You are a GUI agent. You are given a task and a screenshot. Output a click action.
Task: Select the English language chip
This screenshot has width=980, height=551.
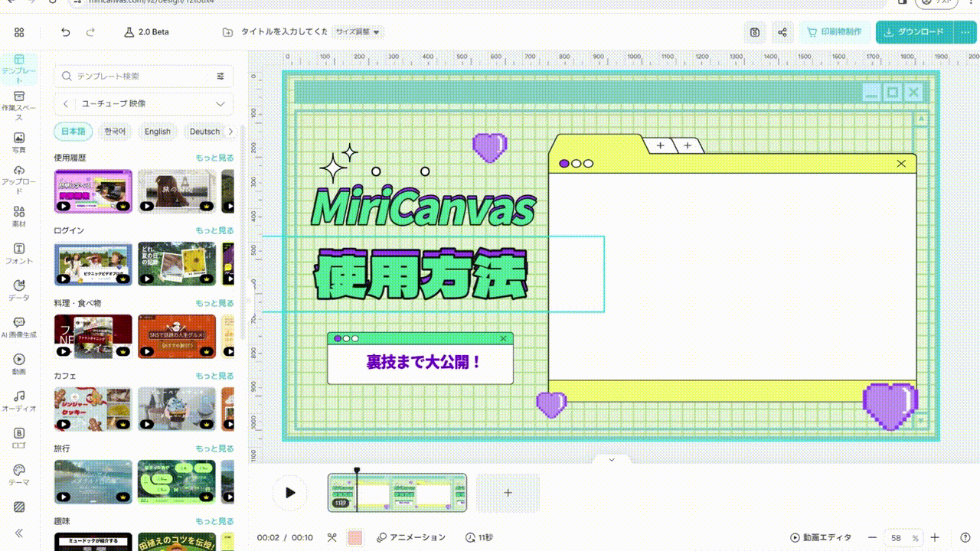(x=158, y=132)
